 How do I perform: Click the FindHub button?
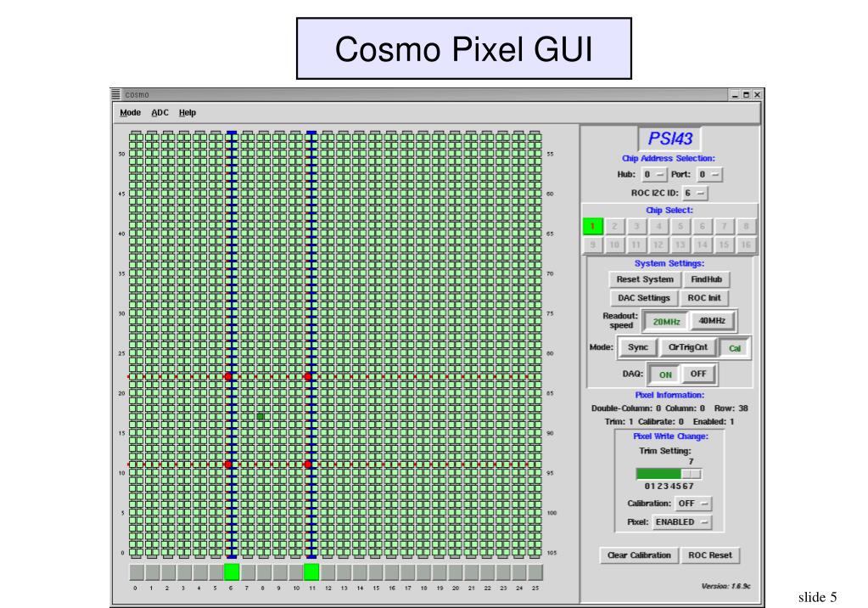click(x=706, y=279)
